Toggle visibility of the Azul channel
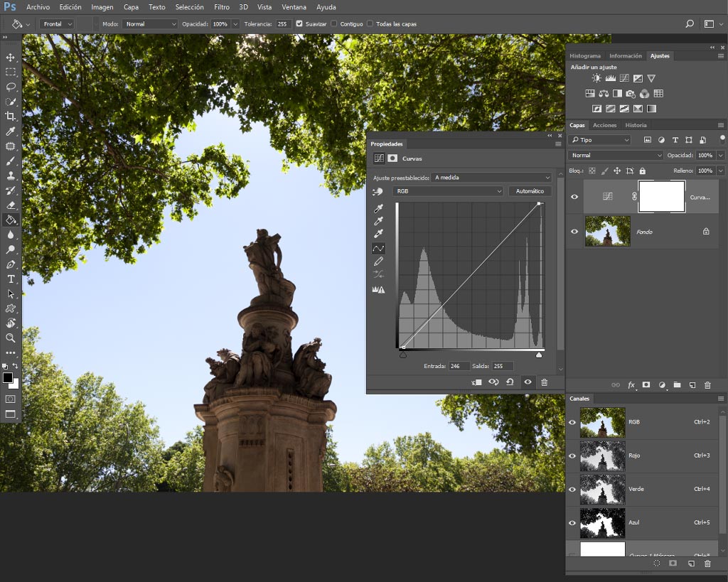Screen dimensions: 728x582 click(572, 522)
